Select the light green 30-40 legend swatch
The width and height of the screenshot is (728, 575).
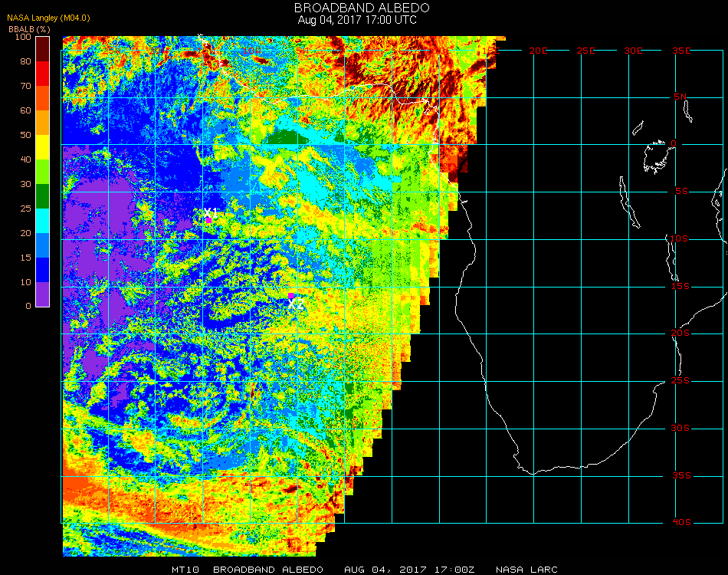(x=43, y=172)
